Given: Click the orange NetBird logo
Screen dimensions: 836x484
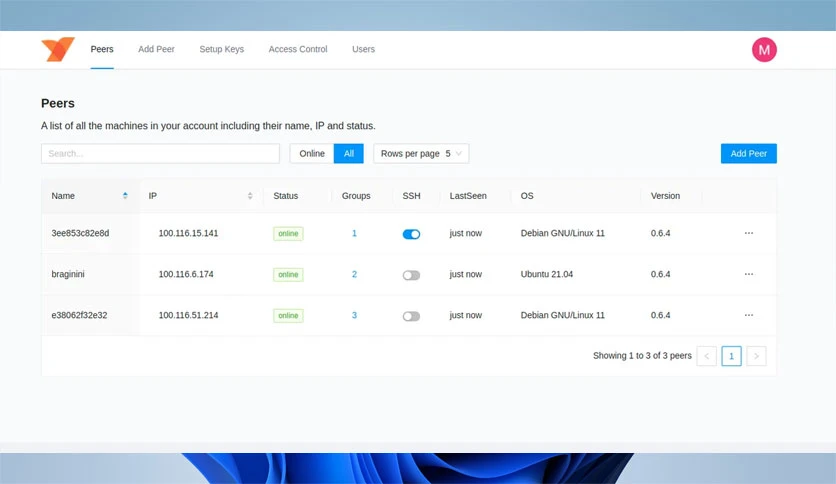Looking at the screenshot, I should (58, 49).
